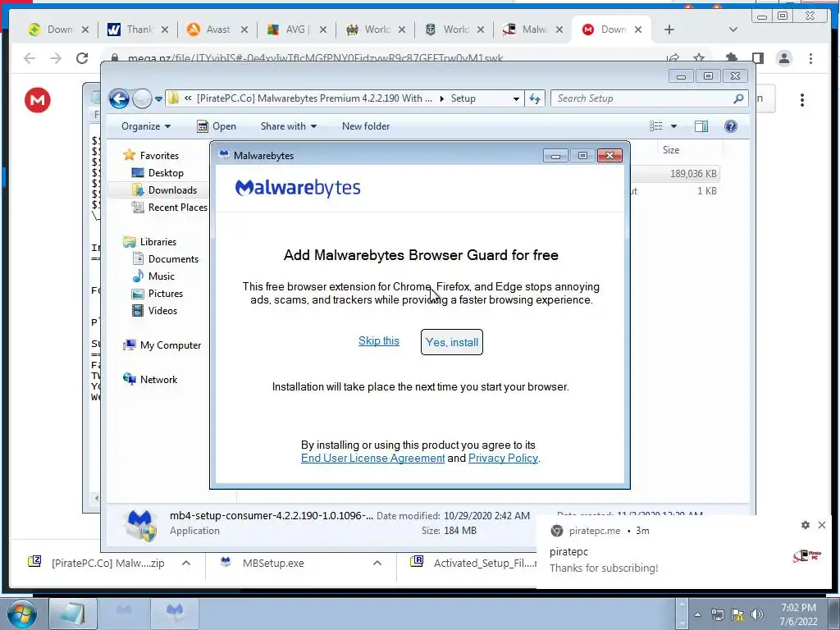Click the Size column header

[671, 150]
